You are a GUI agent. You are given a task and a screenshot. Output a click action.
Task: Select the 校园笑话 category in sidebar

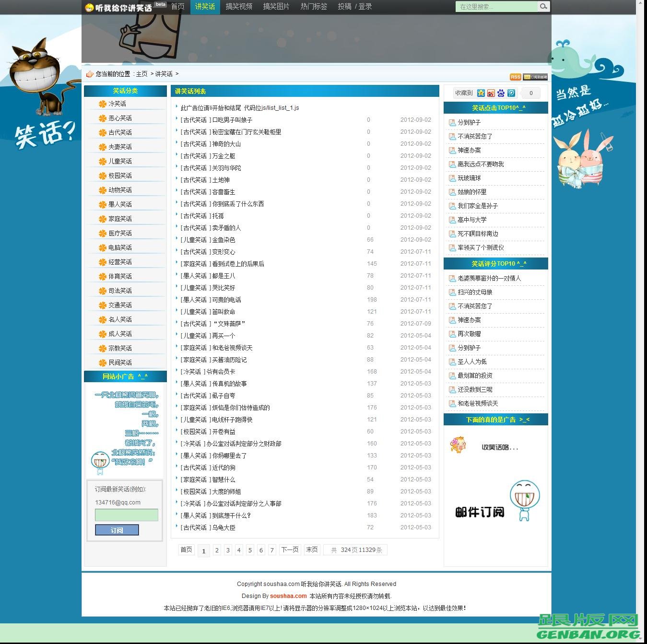(x=120, y=176)
